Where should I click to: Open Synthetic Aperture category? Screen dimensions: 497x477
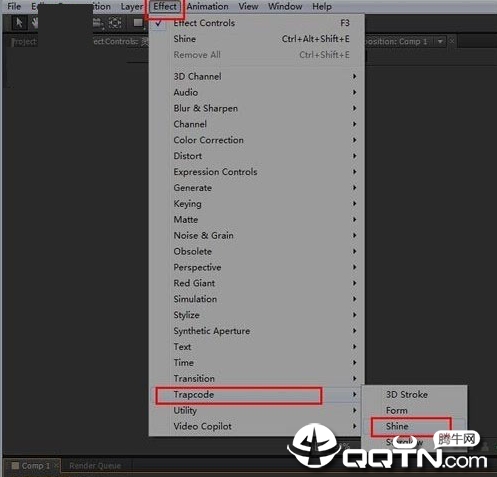pyautogui.click(x=257, y=331)
